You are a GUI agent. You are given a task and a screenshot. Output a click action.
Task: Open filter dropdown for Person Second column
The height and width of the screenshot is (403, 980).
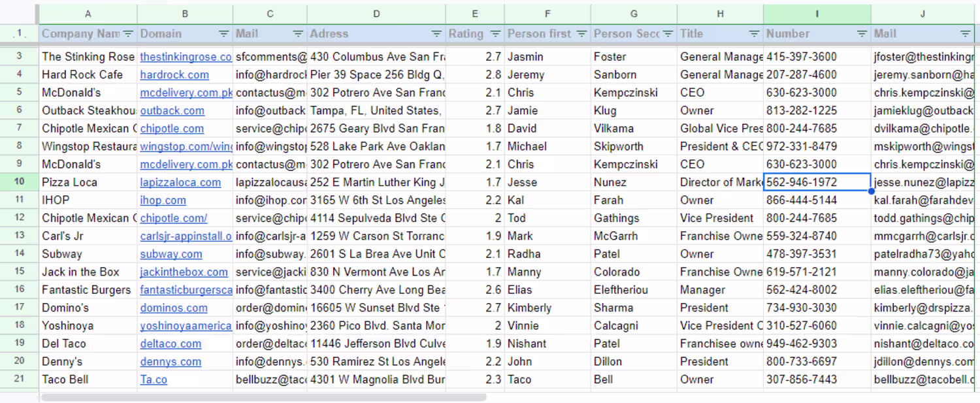coord(668,34)
